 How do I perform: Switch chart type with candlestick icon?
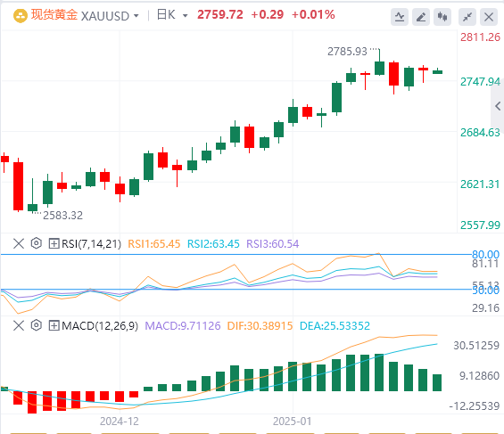tap(442, 17)
